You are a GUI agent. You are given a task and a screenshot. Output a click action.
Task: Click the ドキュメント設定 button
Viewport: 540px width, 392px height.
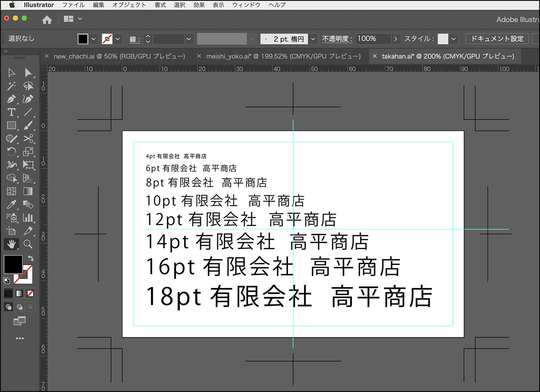tap(497, 39)
